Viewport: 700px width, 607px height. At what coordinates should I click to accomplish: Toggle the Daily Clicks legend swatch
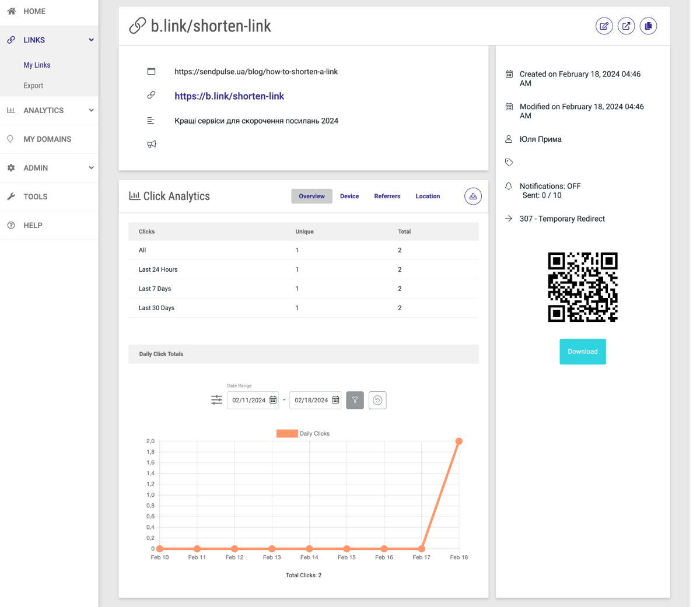coord(287,433)
